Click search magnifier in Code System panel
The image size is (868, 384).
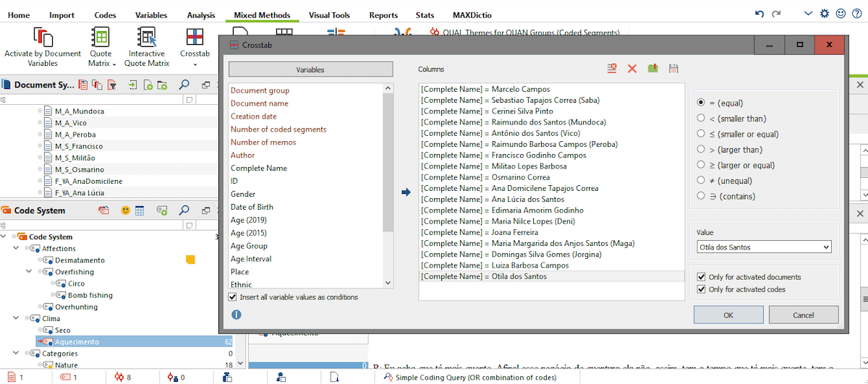[184, 210]
